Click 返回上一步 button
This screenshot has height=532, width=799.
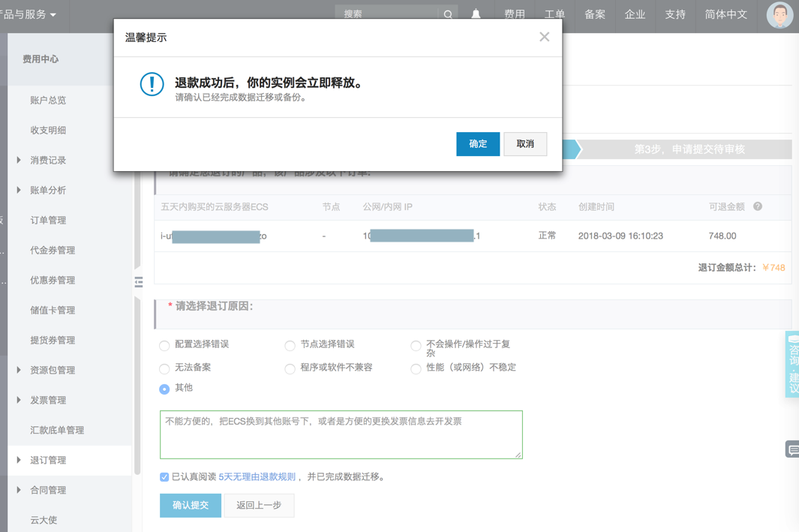259,505
